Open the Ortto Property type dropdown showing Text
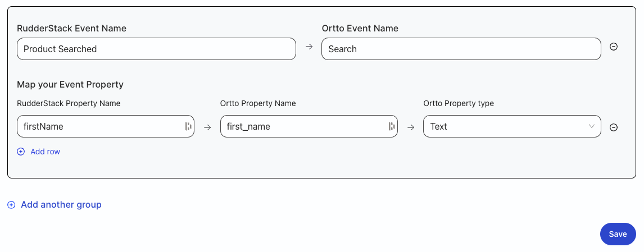Image resolution: width=644 pixels, height=252 pixels. [512, 126]
